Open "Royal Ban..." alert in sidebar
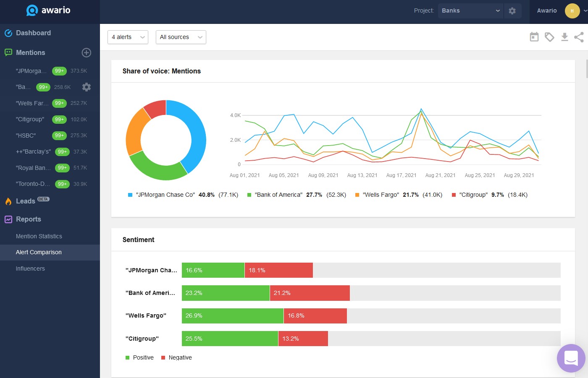This screenshot has width=588, height=378. pyautogui.click(x=33, y=168)
